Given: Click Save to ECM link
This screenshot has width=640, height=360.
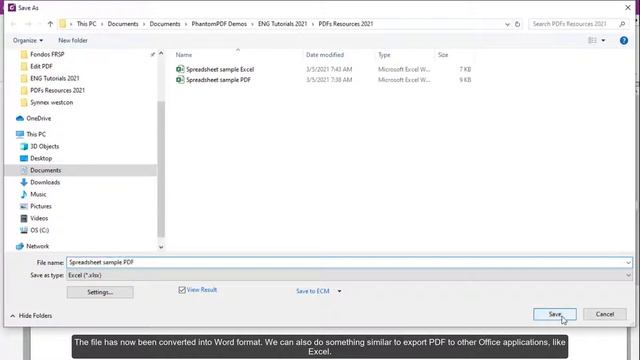Looking at the screenshot, I should 313,291.
